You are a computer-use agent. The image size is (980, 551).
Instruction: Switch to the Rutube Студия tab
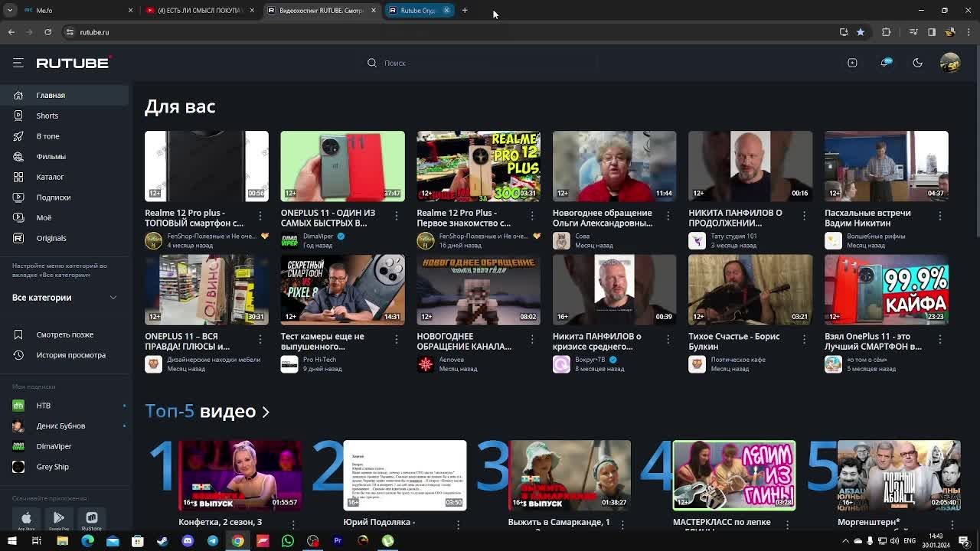(419, 10)
